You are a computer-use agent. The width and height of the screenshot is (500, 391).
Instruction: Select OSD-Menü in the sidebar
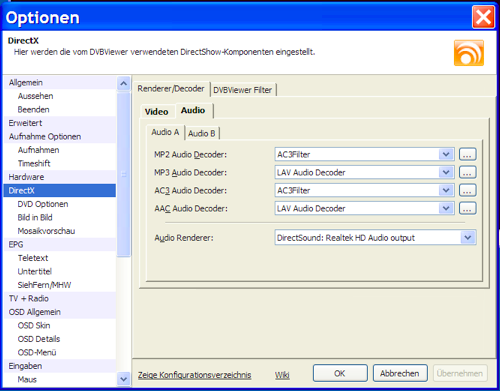click(x=60, y=352)
